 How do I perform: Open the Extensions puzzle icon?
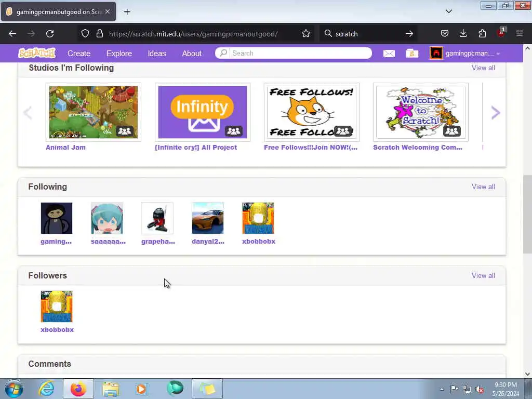point(482,33)
